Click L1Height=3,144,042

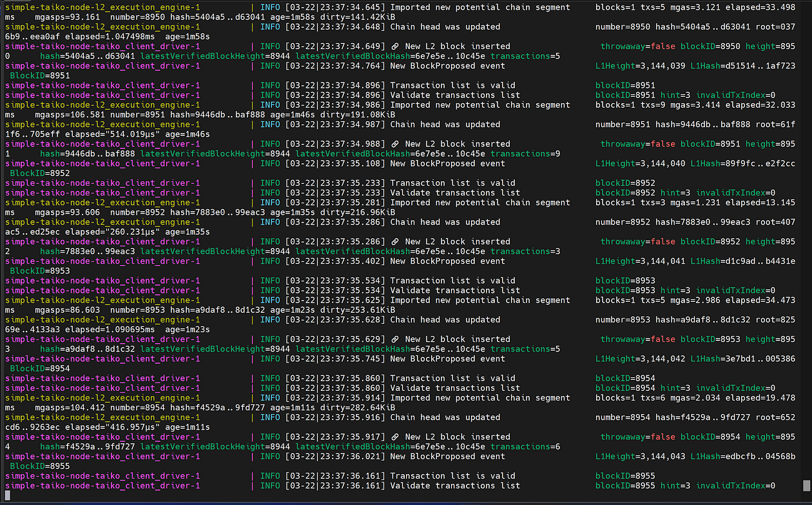[641, 359]
